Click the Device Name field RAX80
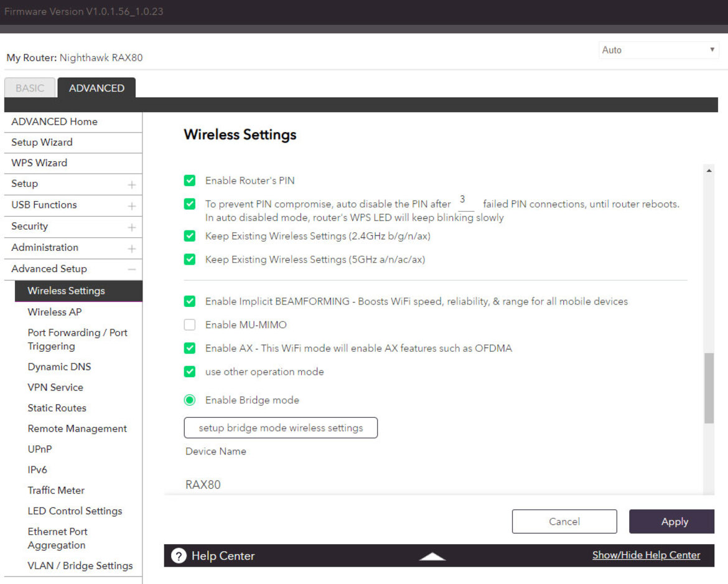The height and width of the screenshot is (584, 728). click(x=203, y=484)
